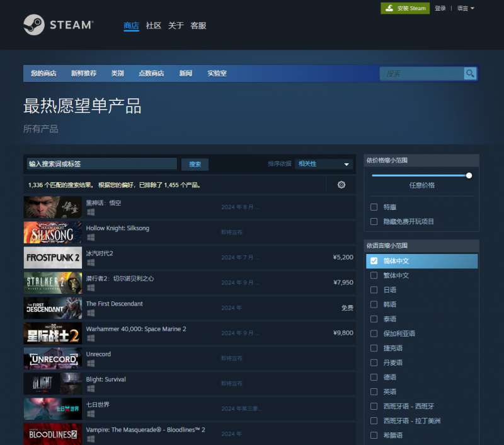Click the search magnifier icon
Image resolution: width=504 pixels, height=445 pixels.
(470, 74)
